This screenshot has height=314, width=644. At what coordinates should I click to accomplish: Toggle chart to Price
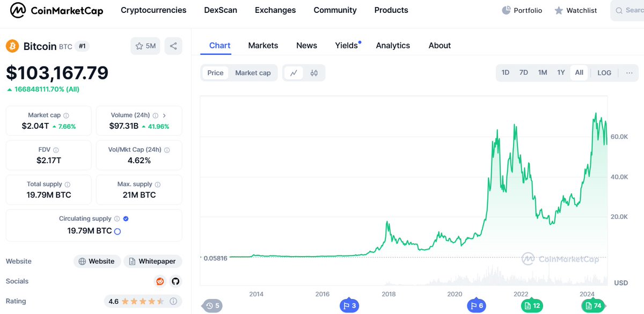point(215,73)
